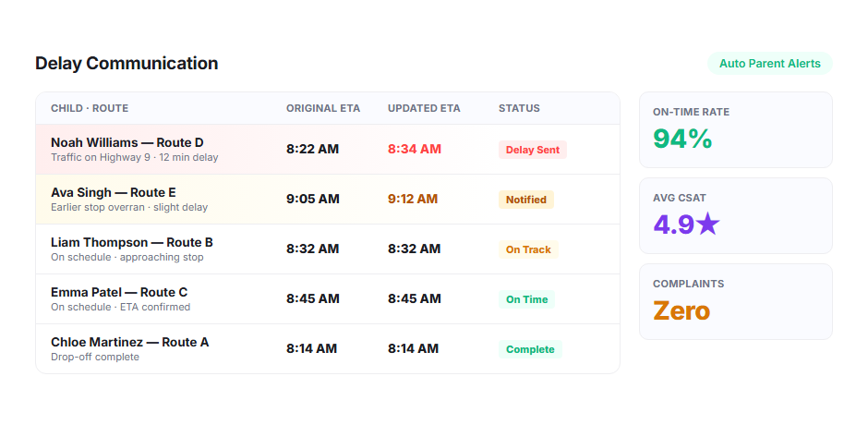Click updated ETA 8:34 AM
868x425 pixels.
click(x=414, y=149)
